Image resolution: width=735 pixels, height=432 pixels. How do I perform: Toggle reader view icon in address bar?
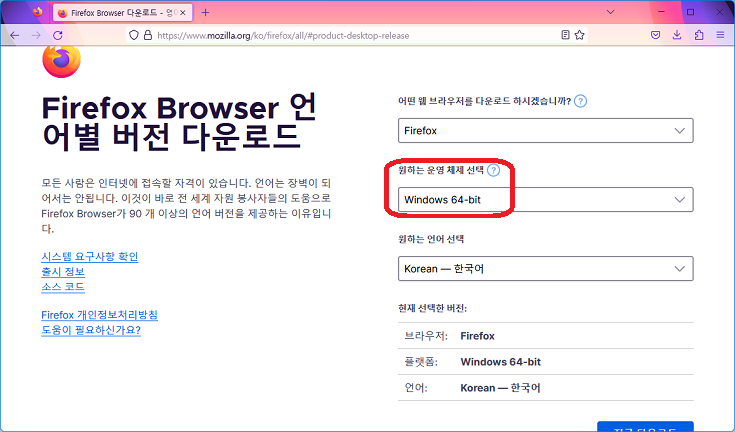(565, 35)
